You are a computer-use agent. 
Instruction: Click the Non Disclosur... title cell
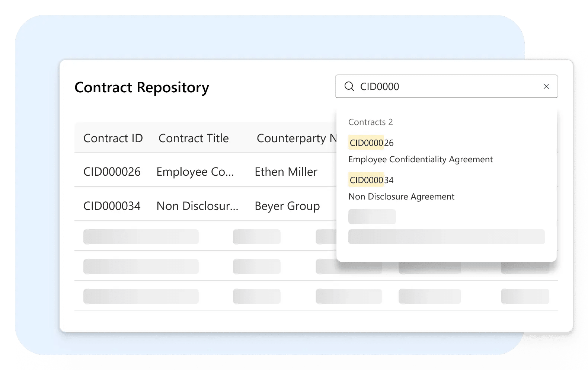tap(197, 206)
